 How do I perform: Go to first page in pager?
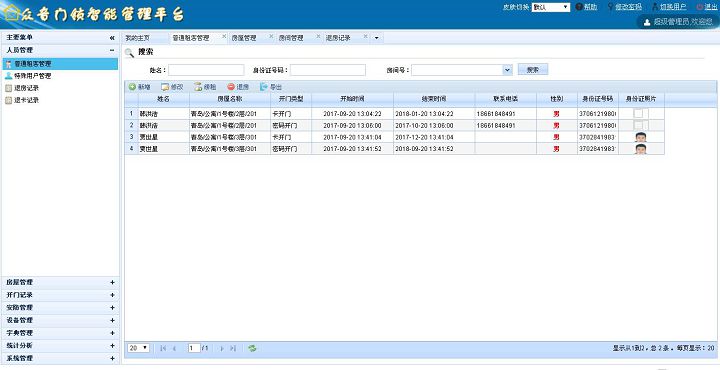tap(163, 348)
